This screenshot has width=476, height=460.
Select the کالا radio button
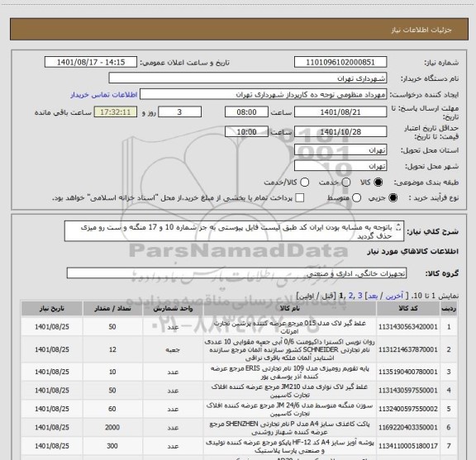point(378,182)
